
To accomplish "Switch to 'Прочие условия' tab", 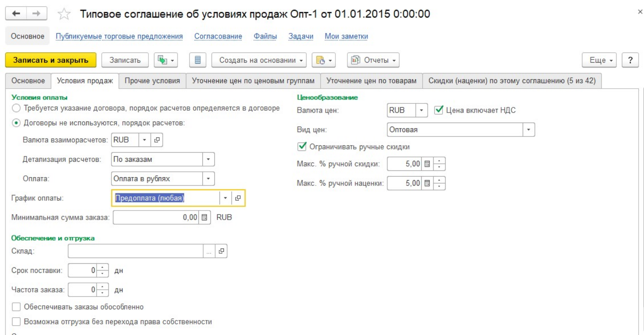I will 152,81.
